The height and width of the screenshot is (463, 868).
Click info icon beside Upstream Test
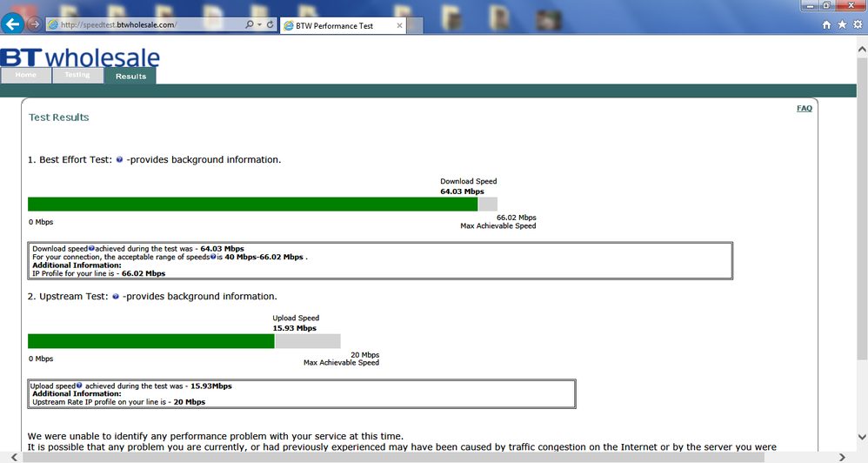(x=115, y=296)
